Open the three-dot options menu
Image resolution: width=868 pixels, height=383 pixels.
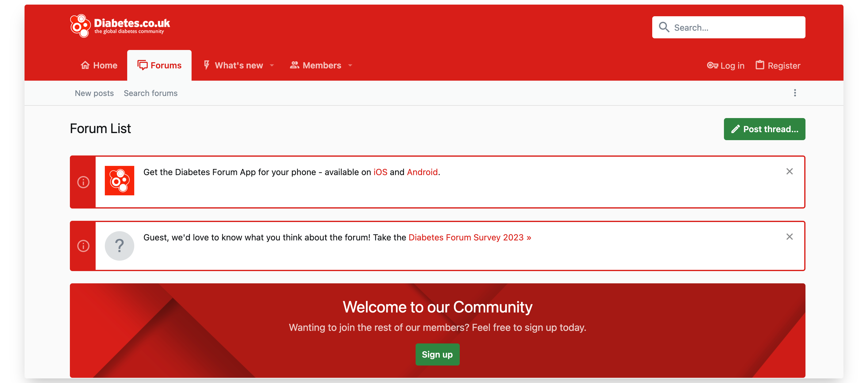[x=795, y=93]
